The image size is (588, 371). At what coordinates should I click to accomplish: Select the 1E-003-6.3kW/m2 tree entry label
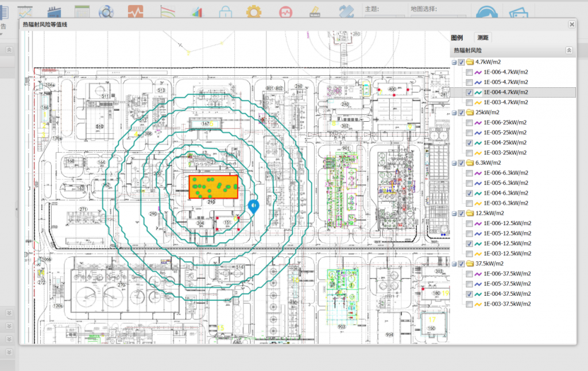[x=505, y=203]
